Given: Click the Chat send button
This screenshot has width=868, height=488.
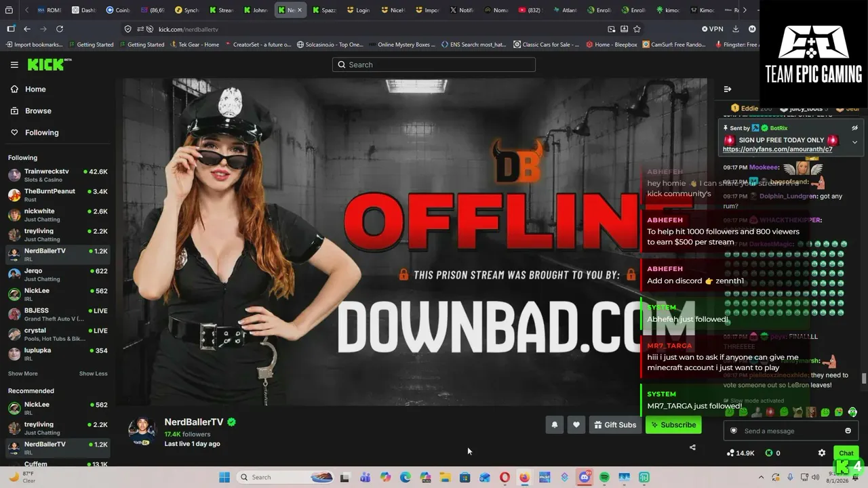Looking at the screenshot, I should tap(846, 453).
